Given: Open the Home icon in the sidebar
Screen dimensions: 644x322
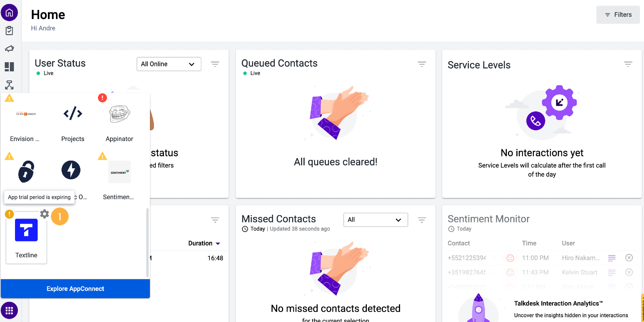Looking at the screenshot, I should tap(9, 12).
